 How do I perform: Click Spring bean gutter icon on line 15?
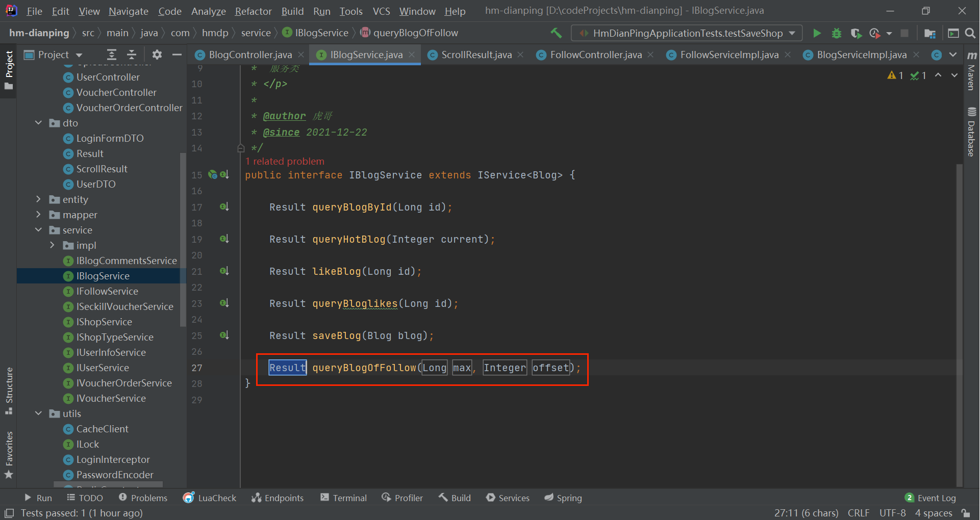pos(213,175)
